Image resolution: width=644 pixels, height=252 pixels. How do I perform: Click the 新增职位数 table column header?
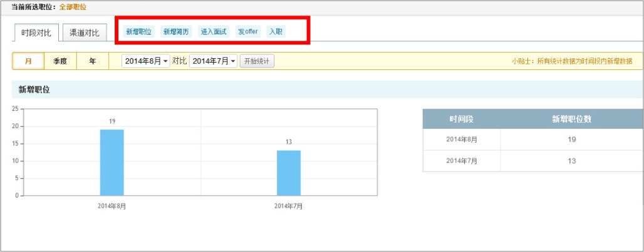[x=571, y=119]
